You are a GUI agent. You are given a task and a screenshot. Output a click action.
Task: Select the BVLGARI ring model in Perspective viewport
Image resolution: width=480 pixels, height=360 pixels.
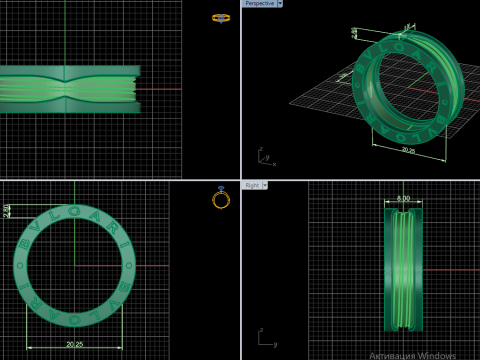(408, 87)
